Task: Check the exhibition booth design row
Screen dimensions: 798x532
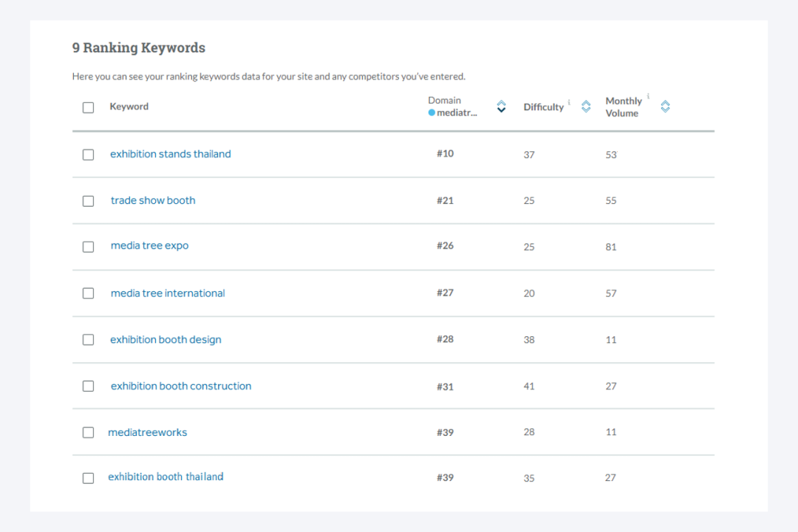Action: click(x=88, y=340)
